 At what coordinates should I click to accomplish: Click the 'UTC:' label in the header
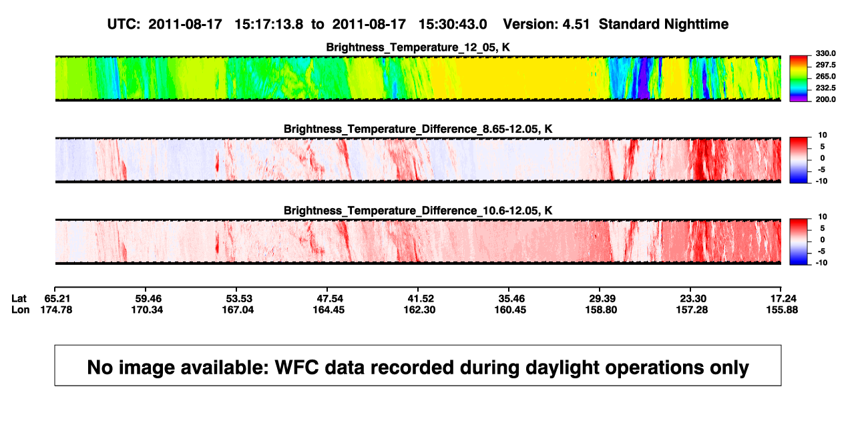coord(124,24)
